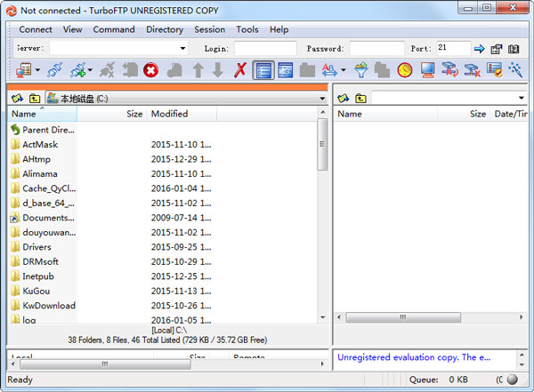Click the grayed copy files icon
The height and width of the screenshot is (392, 534).
[x=383, y=70]
